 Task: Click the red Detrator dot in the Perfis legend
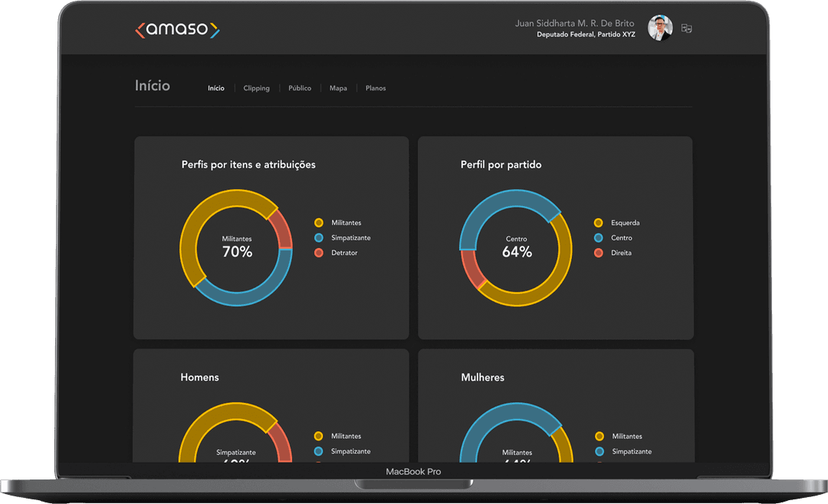[x=318, y=253]
